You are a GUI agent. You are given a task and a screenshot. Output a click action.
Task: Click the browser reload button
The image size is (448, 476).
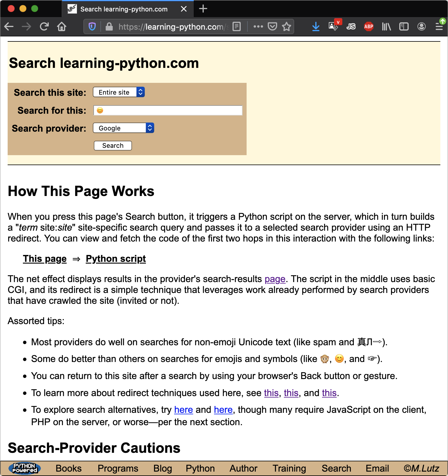[44, 27]
